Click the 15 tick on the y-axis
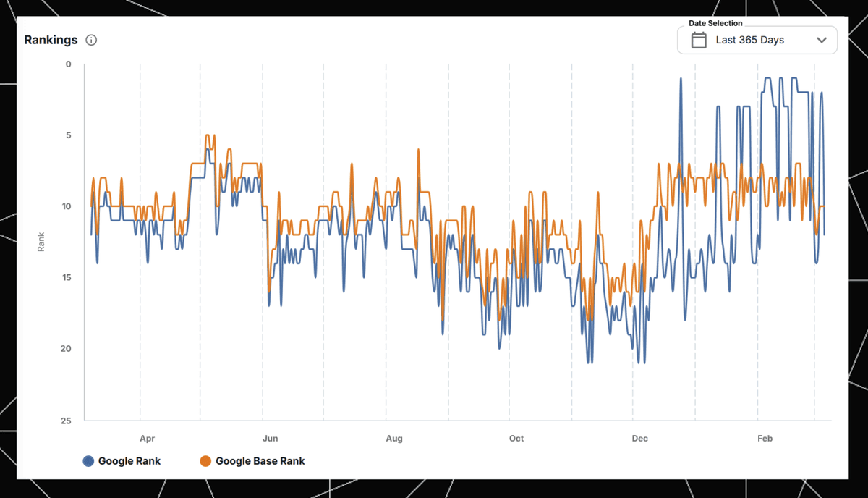Screen dimensions: 868x498 pos(67,278)
